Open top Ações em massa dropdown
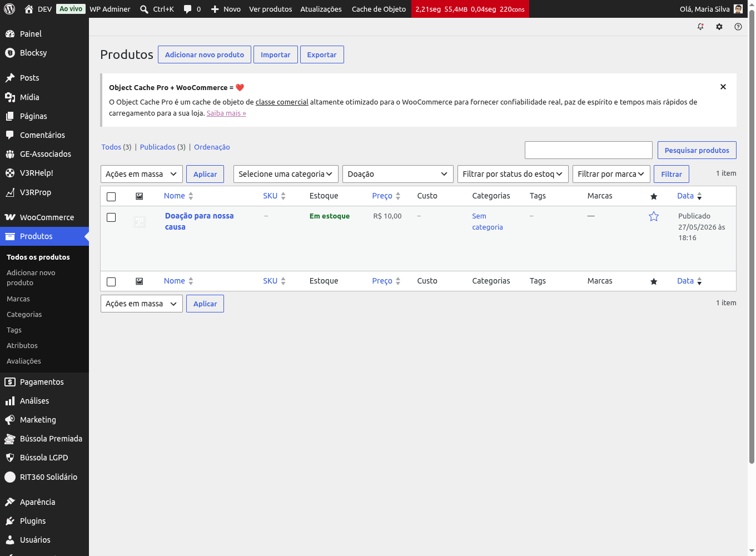Screen dimensions: 756x556 (x=142, y=174)
